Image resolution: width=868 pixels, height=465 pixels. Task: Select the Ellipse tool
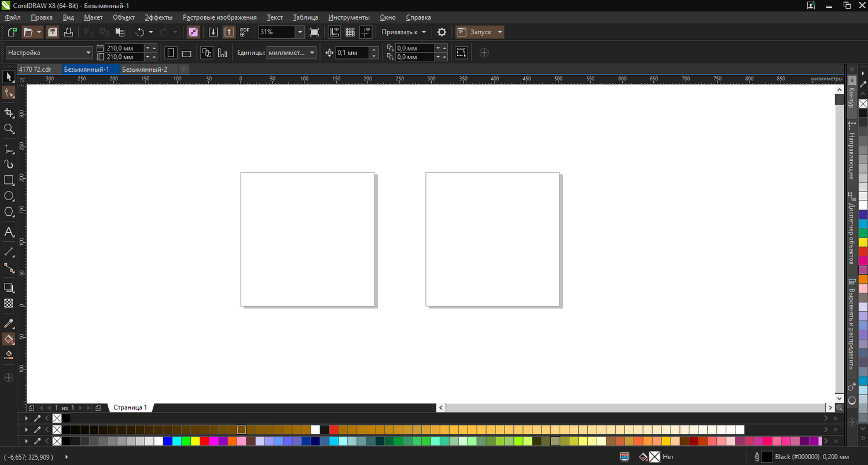click(x=9, y=196)
